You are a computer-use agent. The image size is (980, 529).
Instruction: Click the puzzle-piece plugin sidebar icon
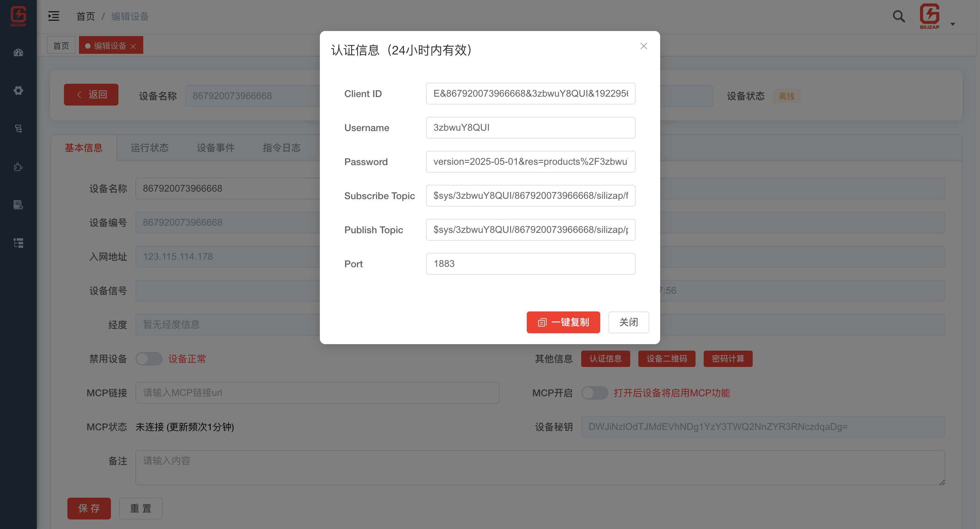click(18, 167)
